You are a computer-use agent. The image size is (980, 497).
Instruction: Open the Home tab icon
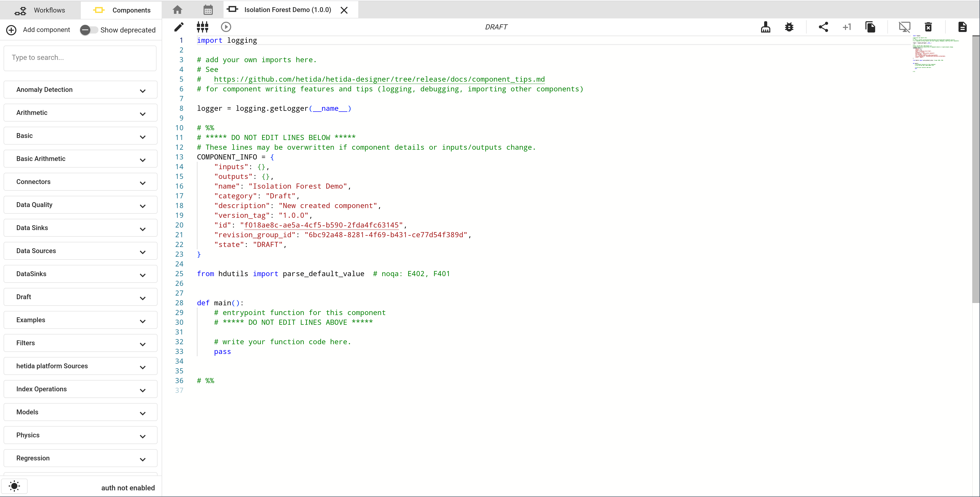tap(177, 10)
